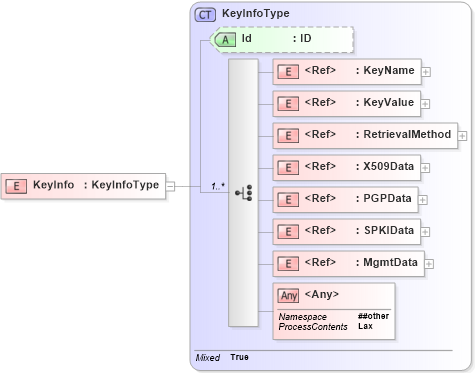Select the PGPData label text
This screenshot has width=475, height=373.
coord(387,198)
